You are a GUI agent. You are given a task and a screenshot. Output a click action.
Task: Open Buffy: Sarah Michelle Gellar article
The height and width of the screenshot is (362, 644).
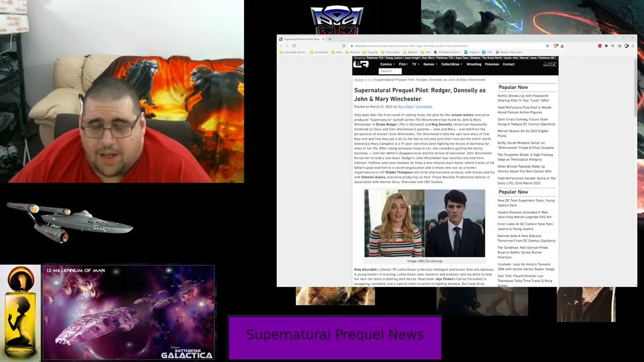coord(526,145)
